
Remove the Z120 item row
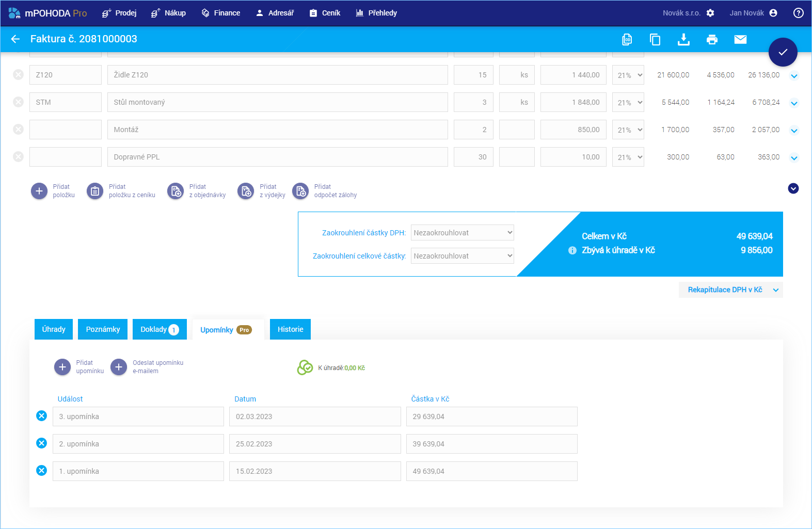click(18, 75)
